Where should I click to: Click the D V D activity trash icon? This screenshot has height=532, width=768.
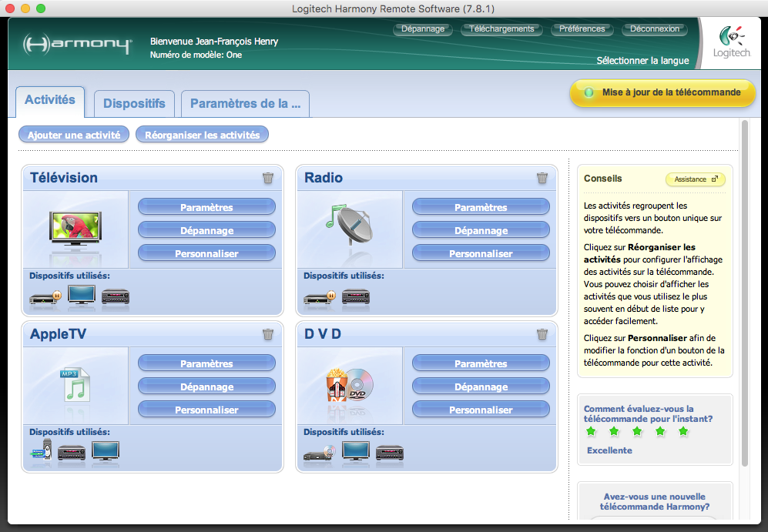point(542,334)
